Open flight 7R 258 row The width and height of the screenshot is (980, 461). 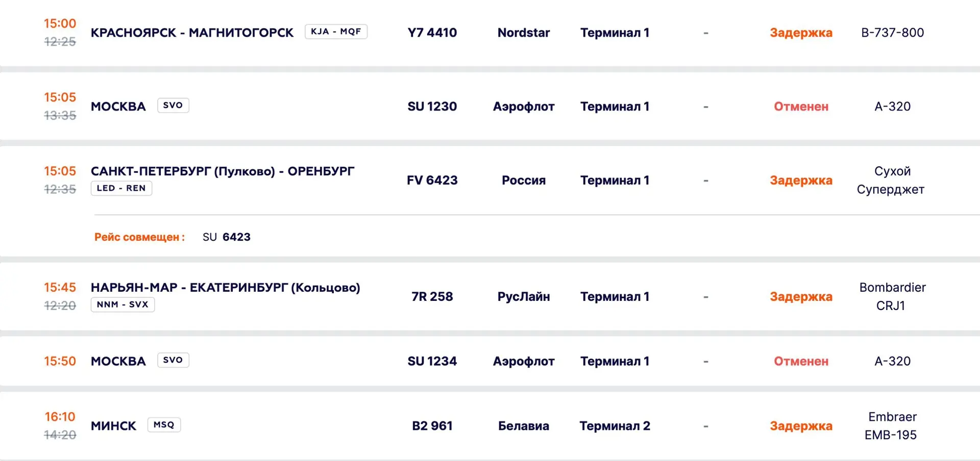click(490, 296)
